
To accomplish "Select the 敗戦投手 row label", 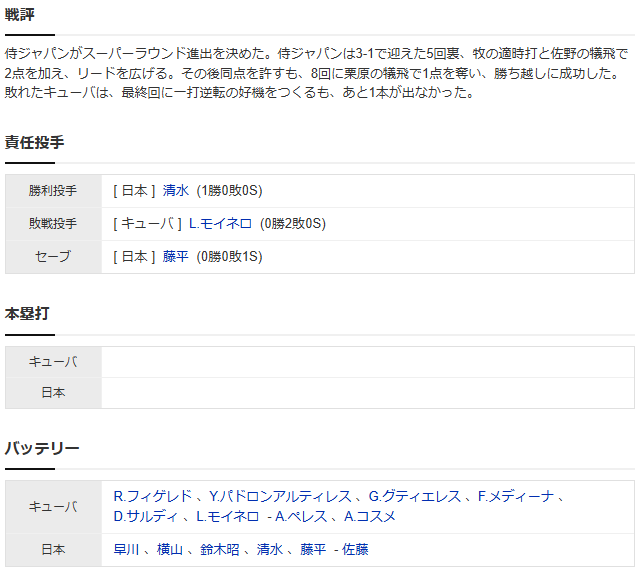I will [x=53, y=224].
